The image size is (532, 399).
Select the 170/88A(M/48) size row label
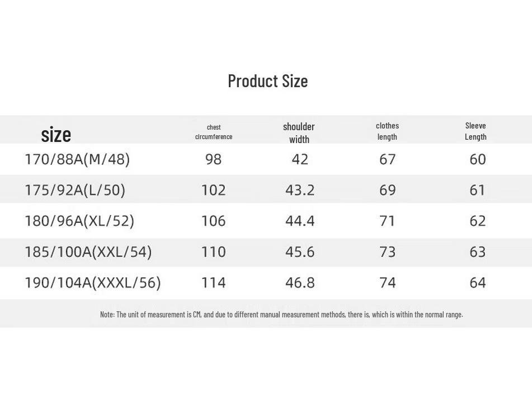(x=77, y=160)
